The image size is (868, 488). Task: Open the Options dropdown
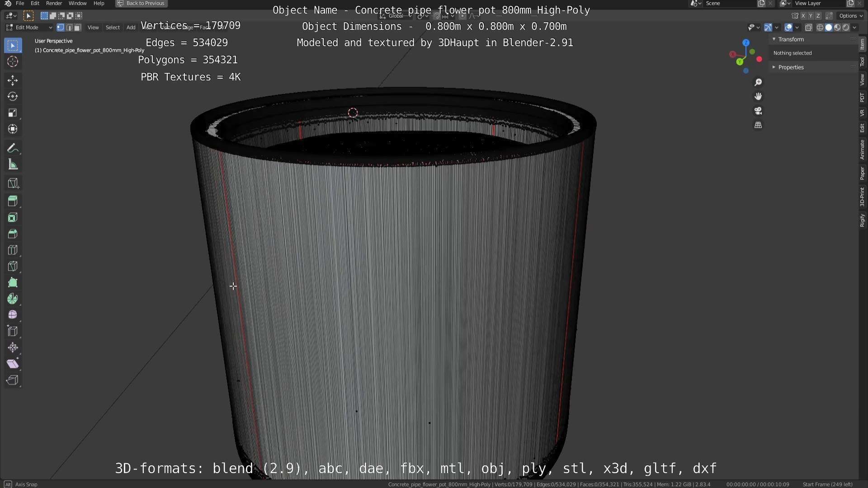[851, 16]
